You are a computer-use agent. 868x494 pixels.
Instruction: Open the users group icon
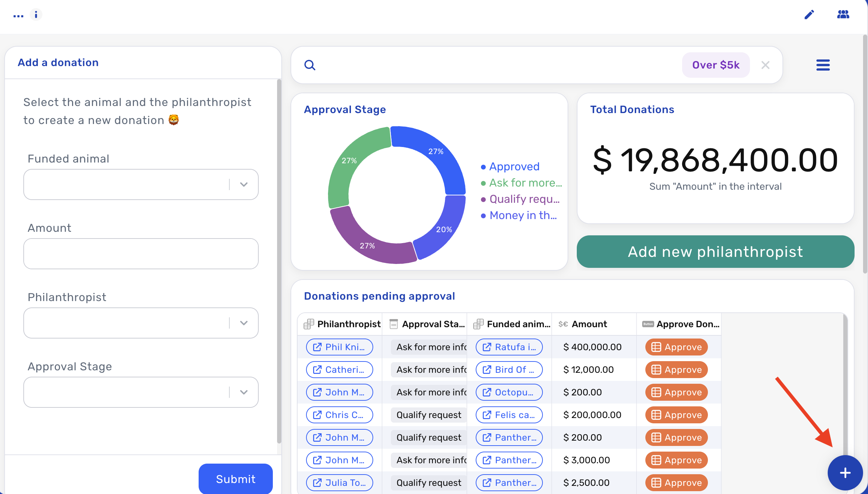[x=843, y=14]
